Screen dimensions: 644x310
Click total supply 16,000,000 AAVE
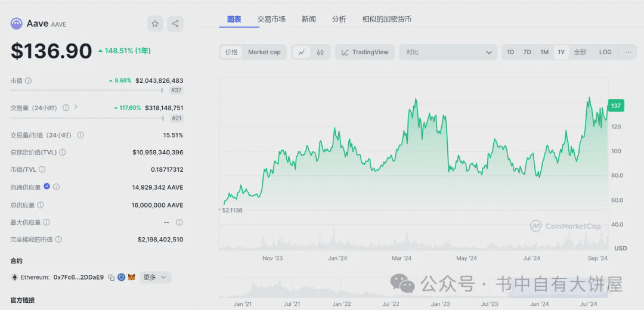[x=157, y=205]
